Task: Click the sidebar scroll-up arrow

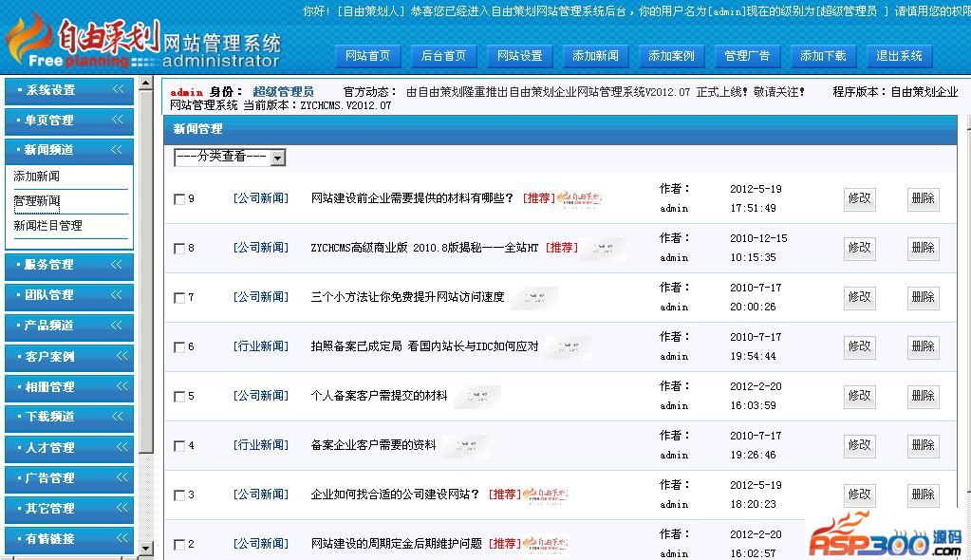Action: 145,84
